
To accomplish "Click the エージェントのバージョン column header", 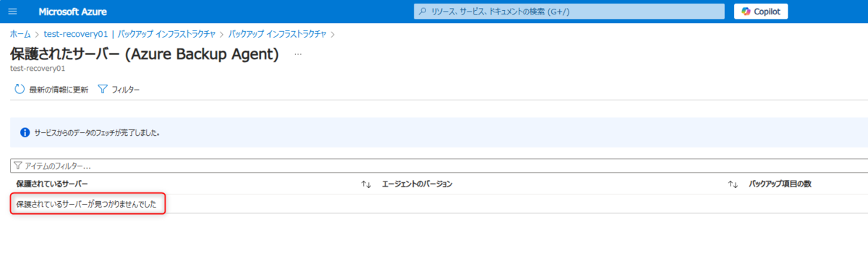I will (417, 184).
